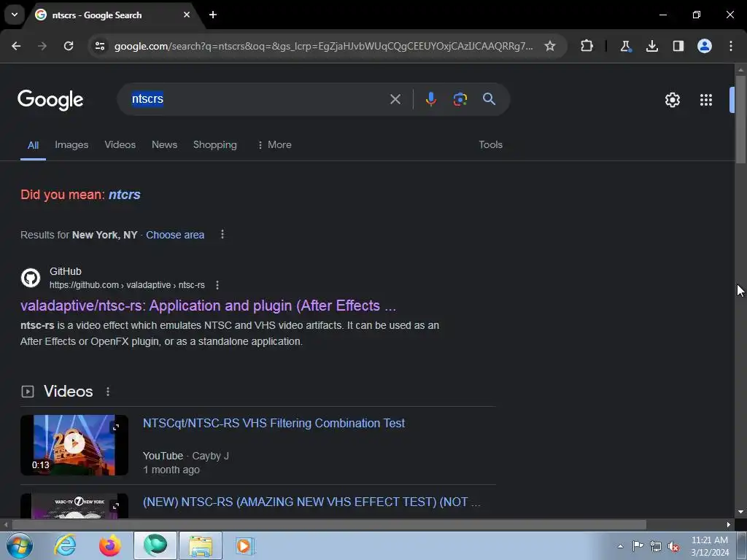Close the ntscrs Google Search tab
747x560 pixels.
(187, 15)
